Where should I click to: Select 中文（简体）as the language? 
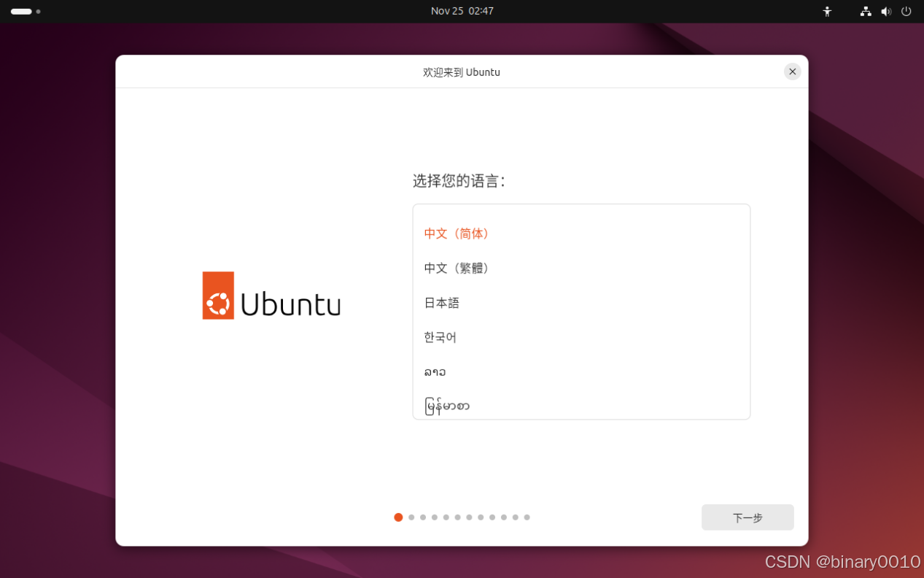(x=457, y=233)
